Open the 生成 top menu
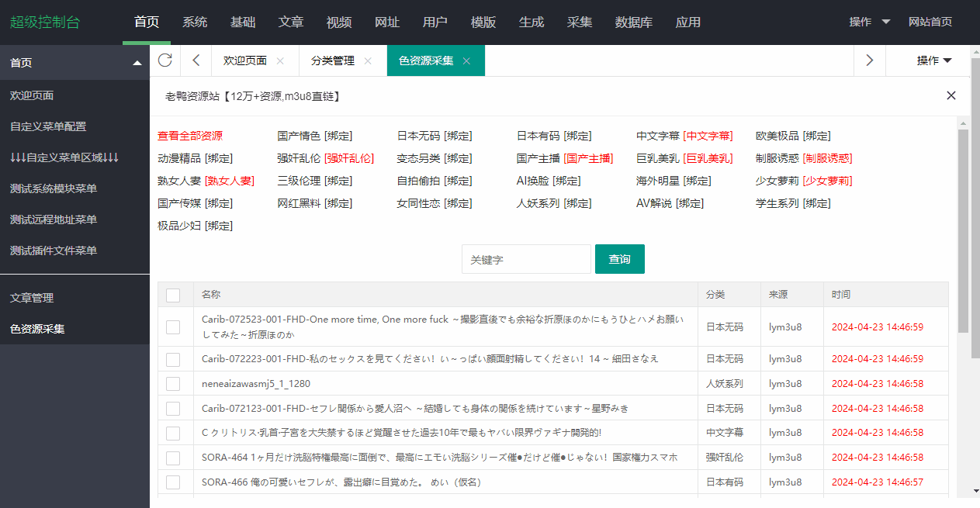This screenshot has width=980, height=508. (x=532, y=22)
